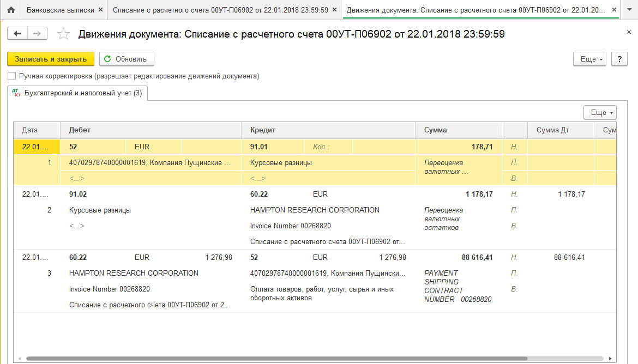Close the Банковские выписки tab
Screen dimensions: 638x364
click(100, 10)
